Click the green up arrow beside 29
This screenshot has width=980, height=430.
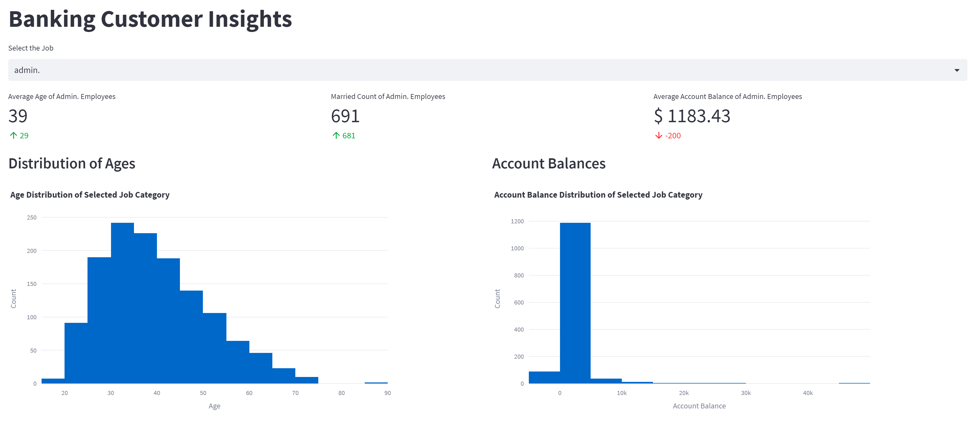pos(13,135)
